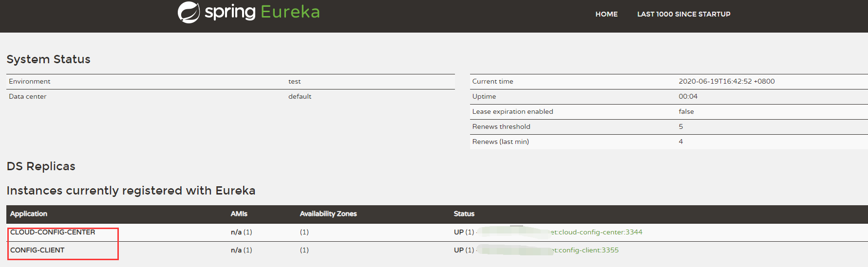868x267 pixels.
Task: Select the lease expiration value false
Action: coord(686,111)
